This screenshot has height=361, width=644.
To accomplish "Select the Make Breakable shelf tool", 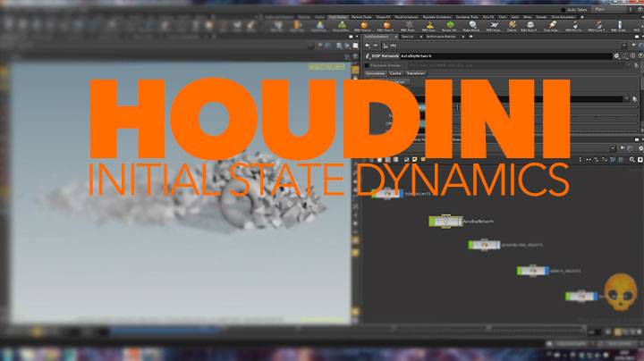I will tap(471, 27).
